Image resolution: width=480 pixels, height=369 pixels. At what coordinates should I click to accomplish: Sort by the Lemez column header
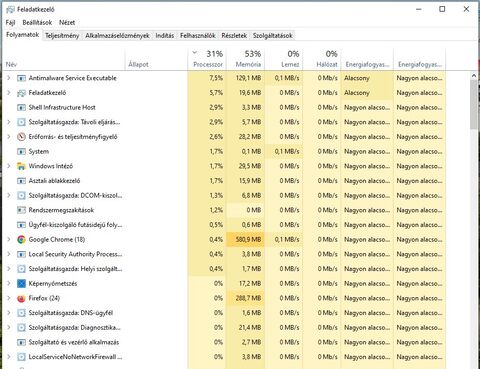[x=284, y=59]
